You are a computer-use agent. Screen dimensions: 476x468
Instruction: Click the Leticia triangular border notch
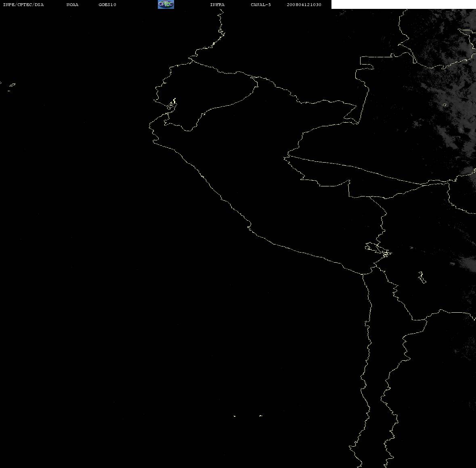[351, 114]
